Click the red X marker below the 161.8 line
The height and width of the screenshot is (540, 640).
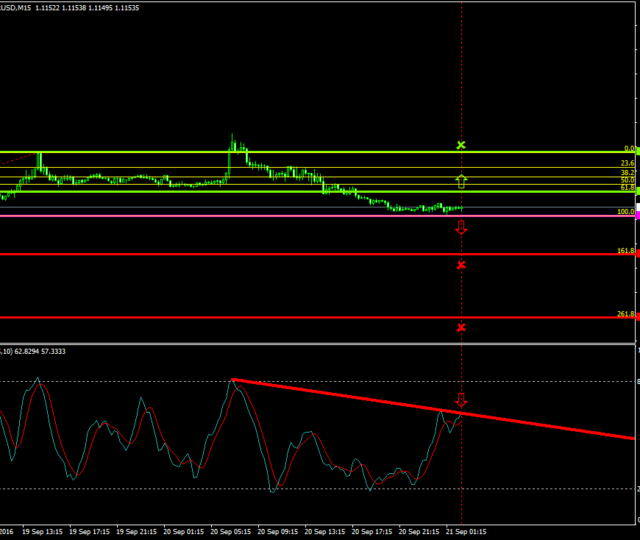pos(461,265)
